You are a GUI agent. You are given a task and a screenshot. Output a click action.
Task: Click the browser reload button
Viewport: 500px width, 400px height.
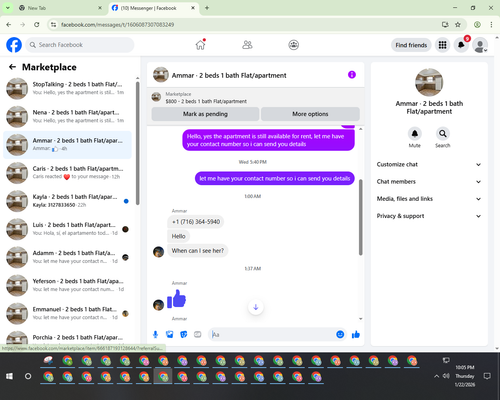(37, 25)
